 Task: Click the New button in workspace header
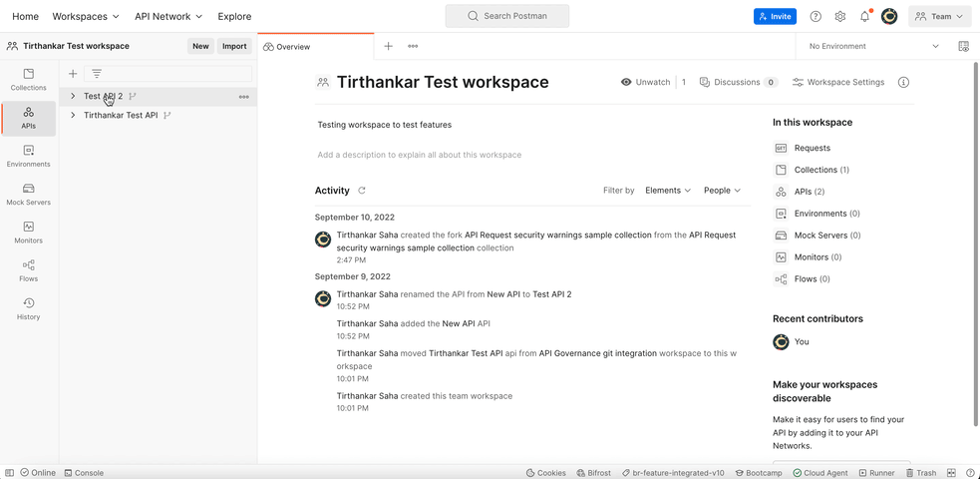click(200, 46)
